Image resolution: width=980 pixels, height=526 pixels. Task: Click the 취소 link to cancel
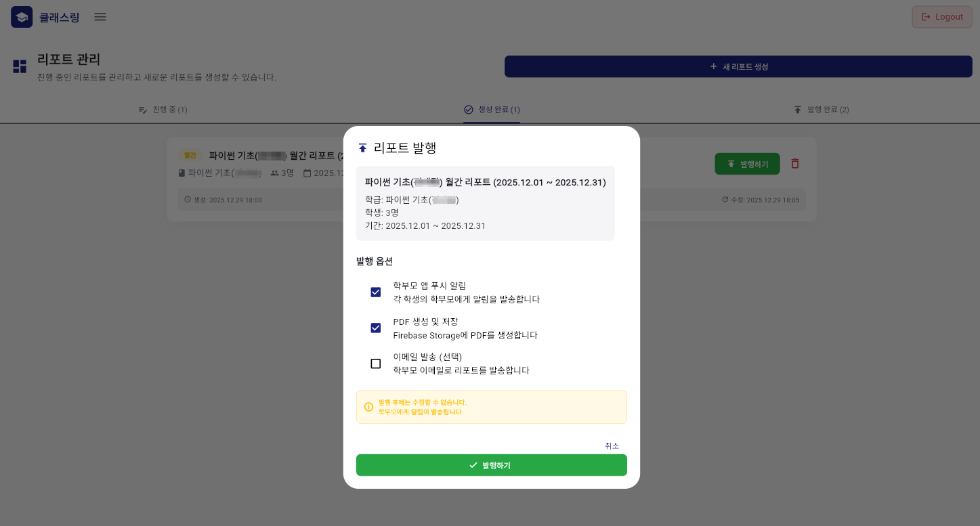612,445
